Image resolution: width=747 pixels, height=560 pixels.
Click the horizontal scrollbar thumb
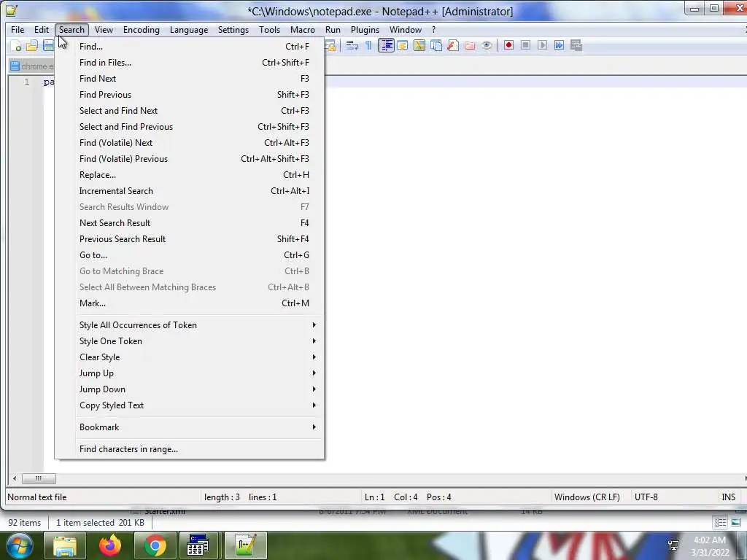pyautogui.click(x=39, y=478)
